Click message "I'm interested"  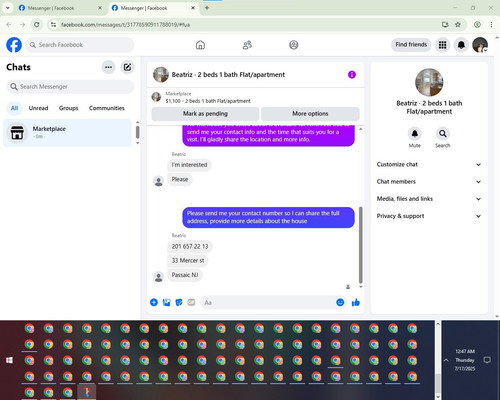point(189,165)
